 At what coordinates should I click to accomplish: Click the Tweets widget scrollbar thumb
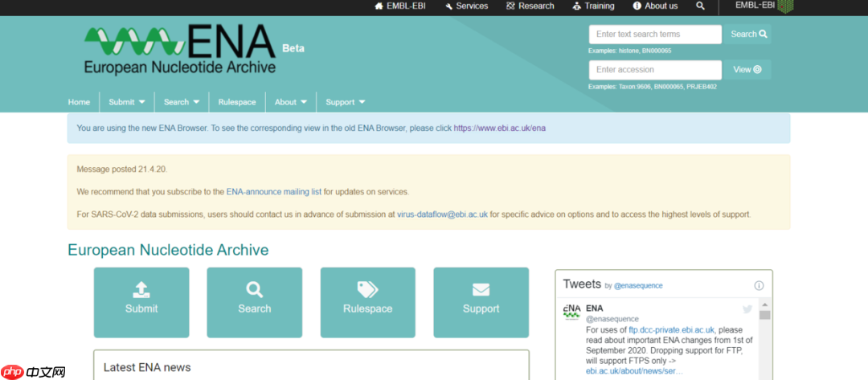click(x=765, y=315)
